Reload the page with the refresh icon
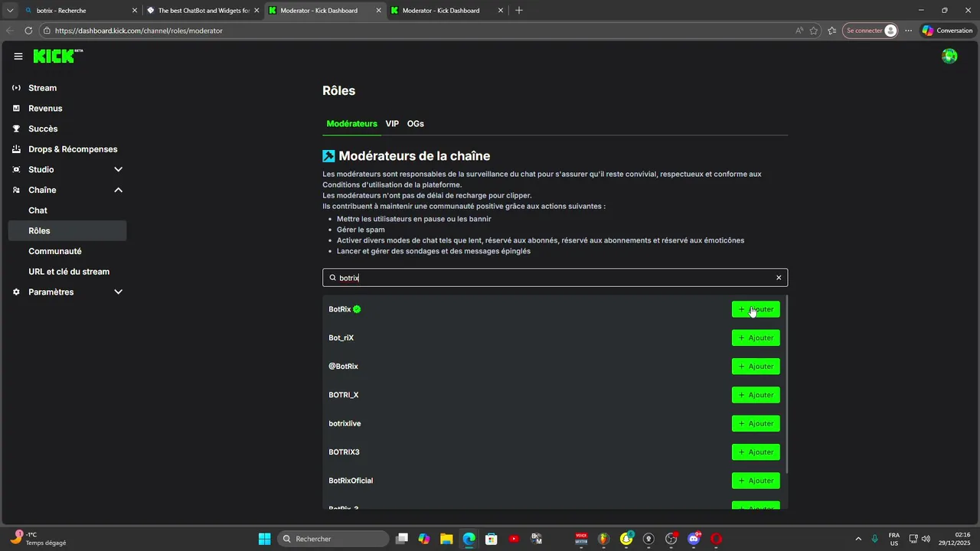Image resolution: width=980 pixels, height=551 pixels. (28, 31)
